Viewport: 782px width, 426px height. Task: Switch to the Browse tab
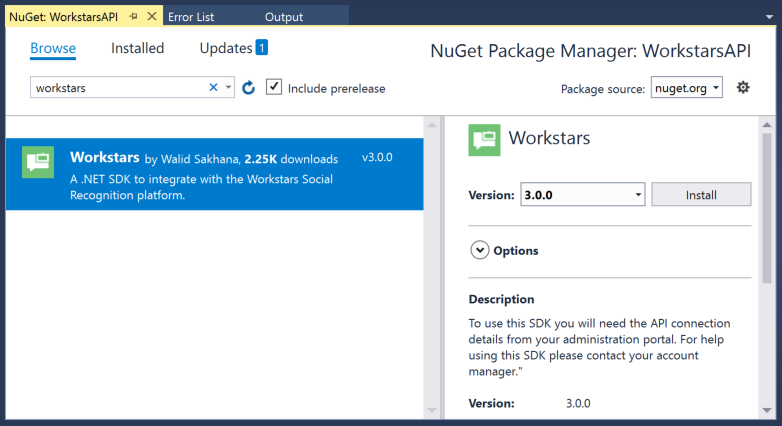pyautogui.click(x=53, y=48)
